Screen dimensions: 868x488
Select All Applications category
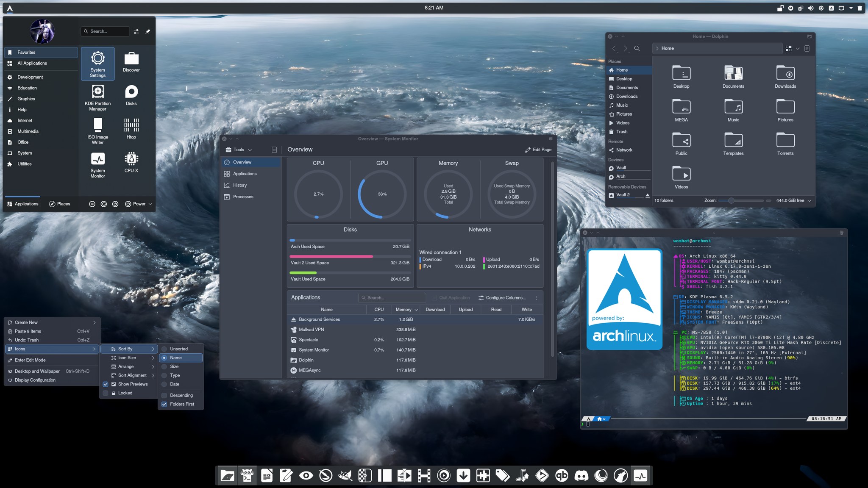[41, 63]
